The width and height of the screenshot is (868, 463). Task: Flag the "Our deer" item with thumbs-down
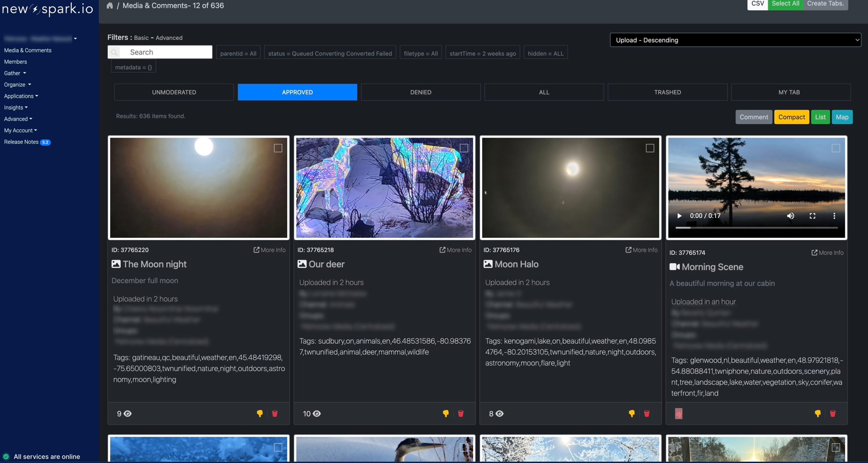(445, 414)
